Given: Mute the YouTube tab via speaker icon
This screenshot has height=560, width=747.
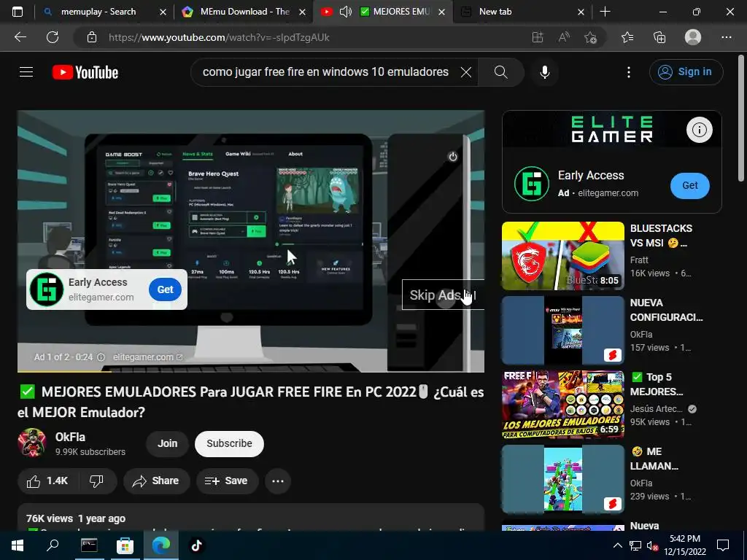Looking at the screenshot, I should coord(345,12).
